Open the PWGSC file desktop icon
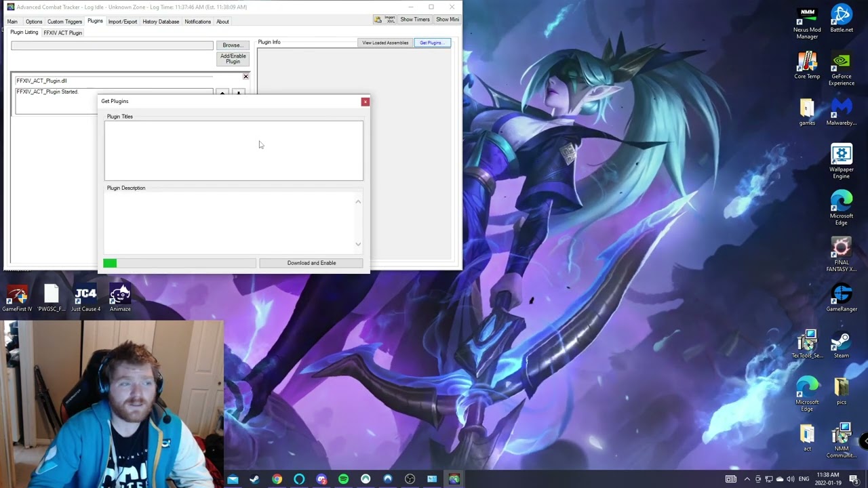The image size is (868, 488). coord(52,298)
